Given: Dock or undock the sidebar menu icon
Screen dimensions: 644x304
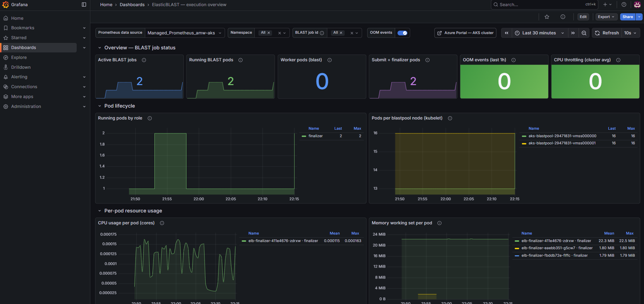Looking at the screenshot, I should pyautogui.click(x=84, y=5).
